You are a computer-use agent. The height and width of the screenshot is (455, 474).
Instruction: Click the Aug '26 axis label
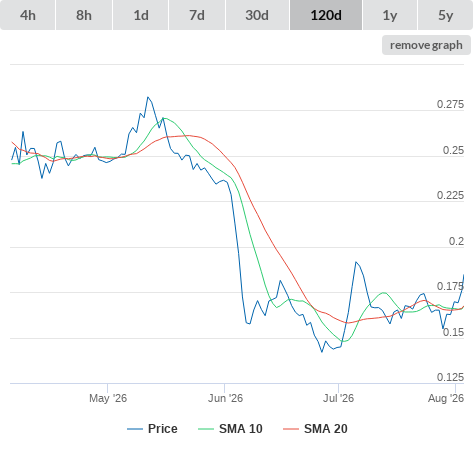446,398
